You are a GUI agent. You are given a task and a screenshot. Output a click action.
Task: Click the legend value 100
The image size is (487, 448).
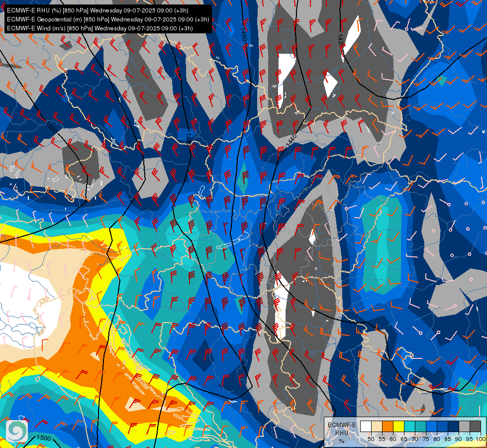click(481, 440)
